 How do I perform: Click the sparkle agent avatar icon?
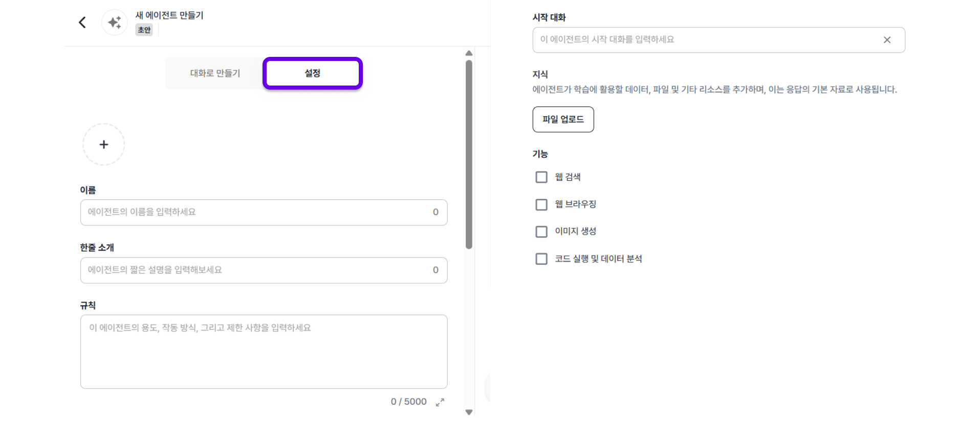click(114, 23)
